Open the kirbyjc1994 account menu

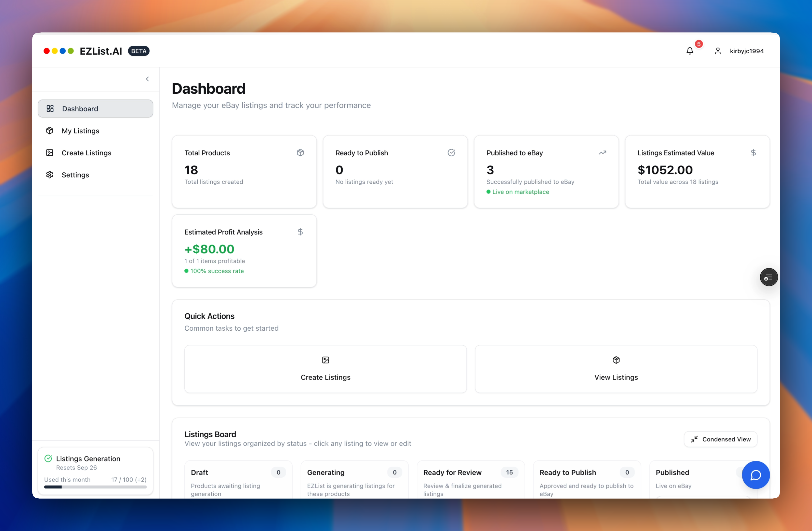747,51
